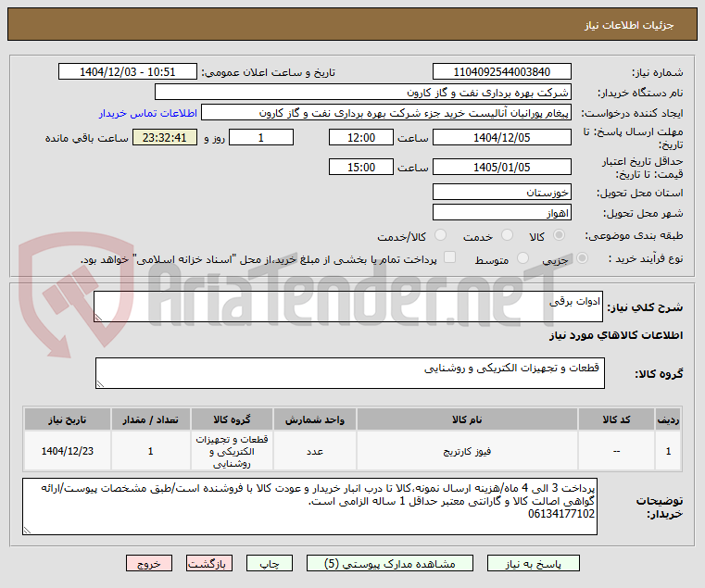
Task: Click the item group cell in table row
Action: pyautogui.click(x=232, y=451)
